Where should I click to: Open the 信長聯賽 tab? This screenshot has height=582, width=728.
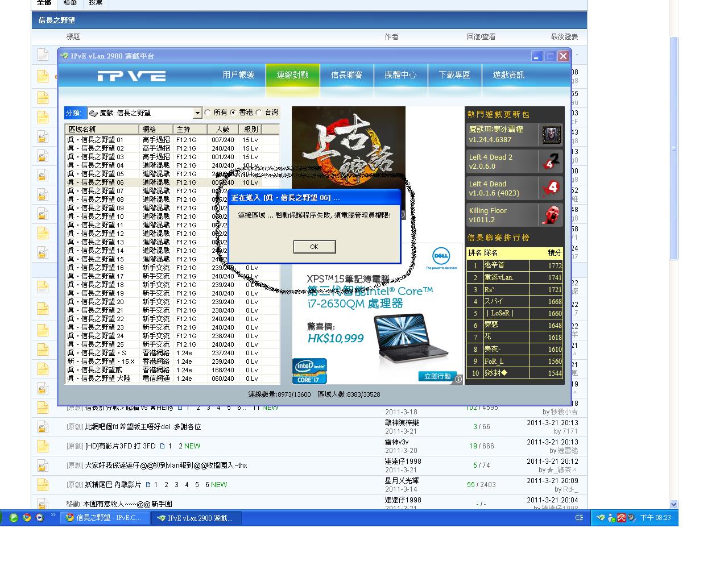pos(346,75)
